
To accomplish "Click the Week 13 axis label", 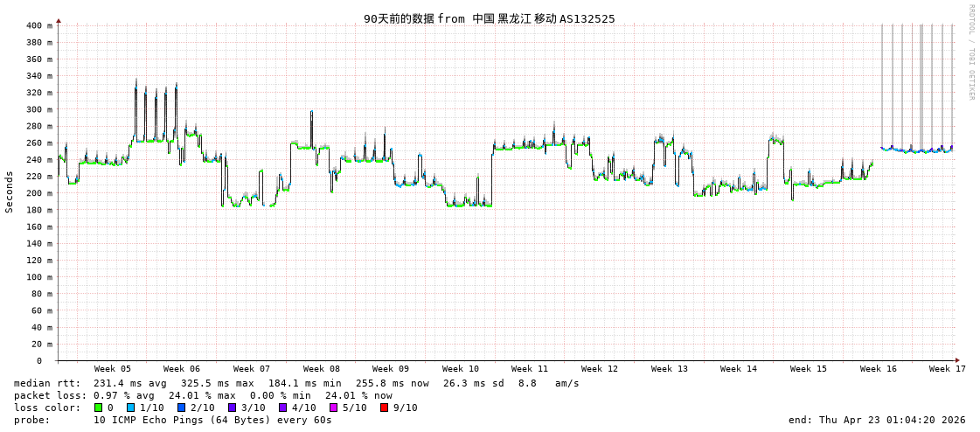I will coord(669,369).
